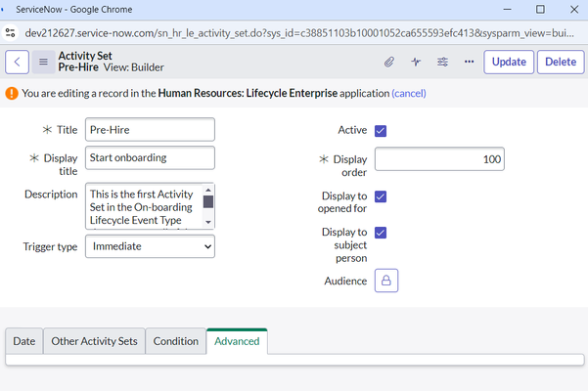This screenshot has width=588, height=391.
Task: Click the paperclip attachments icon
Action: coord(389,62)
